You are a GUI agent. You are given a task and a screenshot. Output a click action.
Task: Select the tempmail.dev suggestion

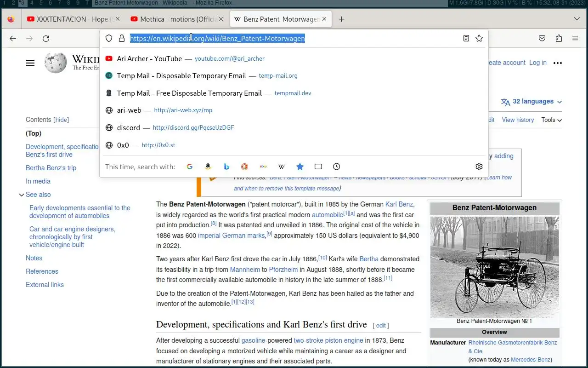click(294, 93)
